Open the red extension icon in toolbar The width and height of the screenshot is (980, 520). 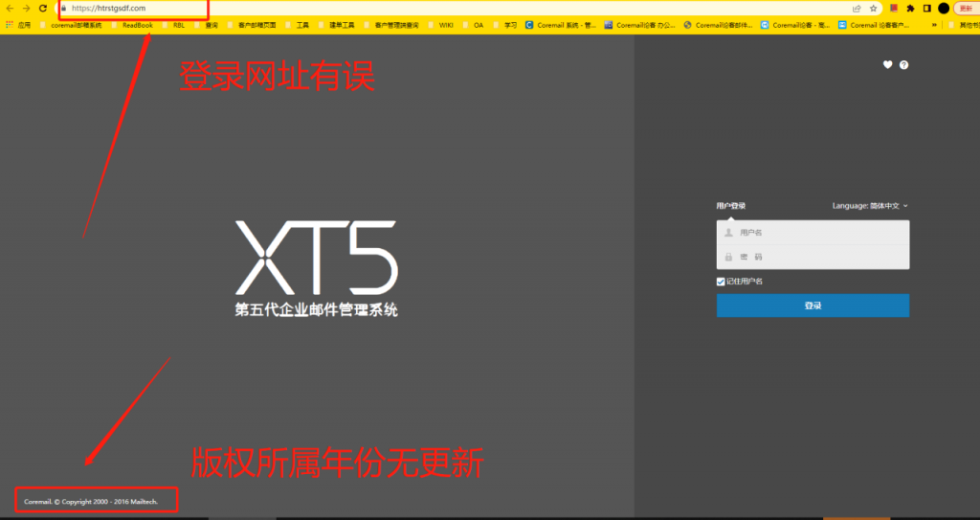point(894,8)
